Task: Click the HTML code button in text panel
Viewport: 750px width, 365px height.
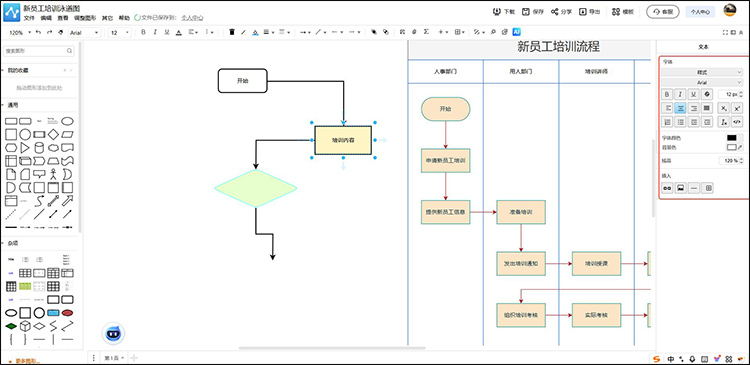Action: pos(737,122)
